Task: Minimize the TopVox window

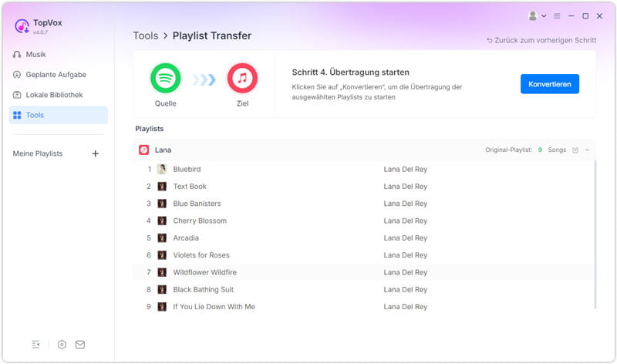Action: pyautogui.click(x=571, y=16)
